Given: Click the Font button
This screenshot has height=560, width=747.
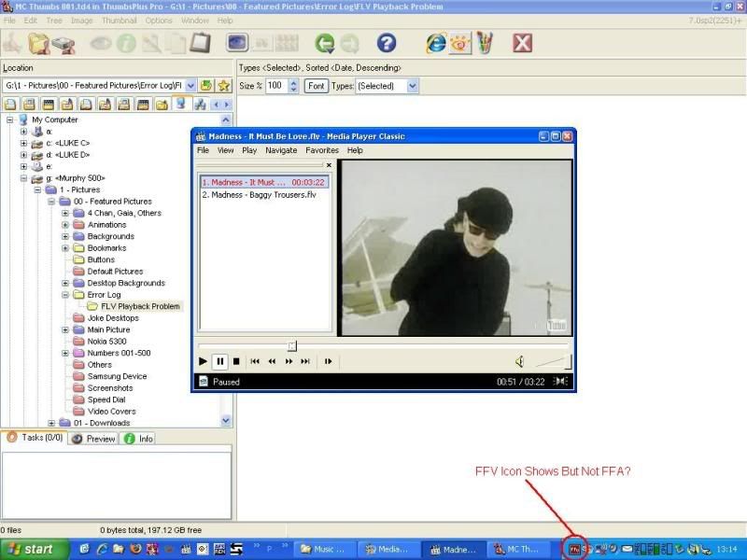Looking at the screenshot, I should click(316, 86).
